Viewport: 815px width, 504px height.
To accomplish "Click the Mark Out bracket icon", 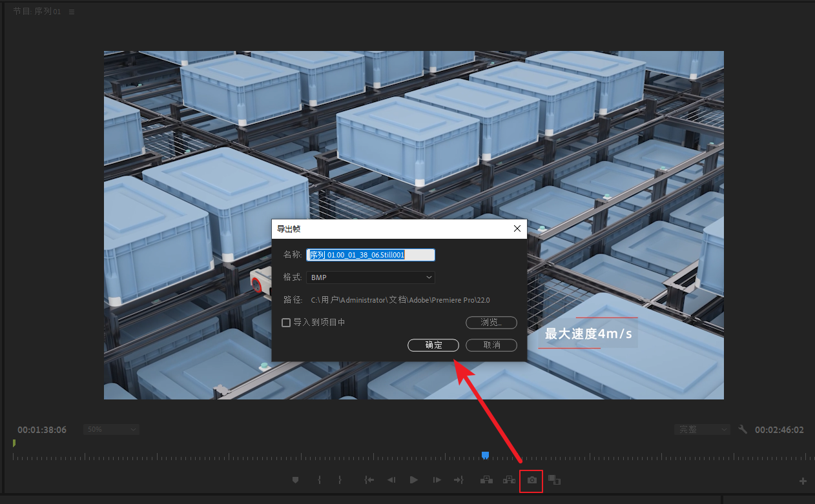I will (340, 480).
